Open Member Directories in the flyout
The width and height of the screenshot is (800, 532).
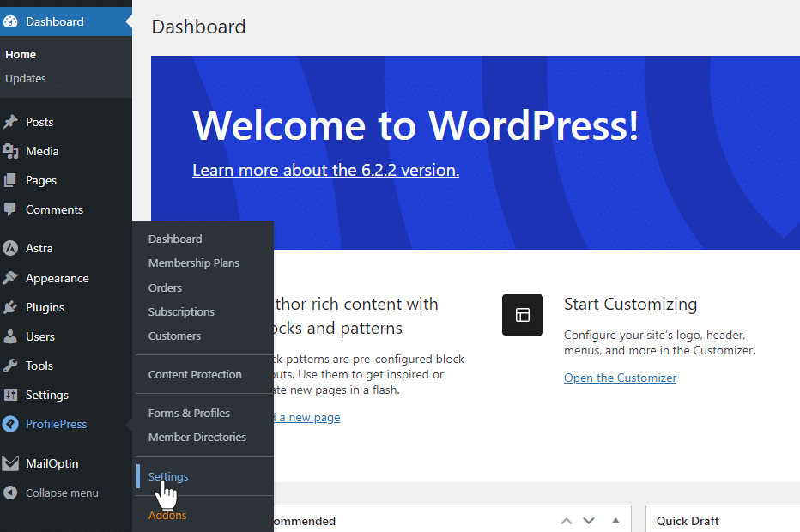coord(197,437)
